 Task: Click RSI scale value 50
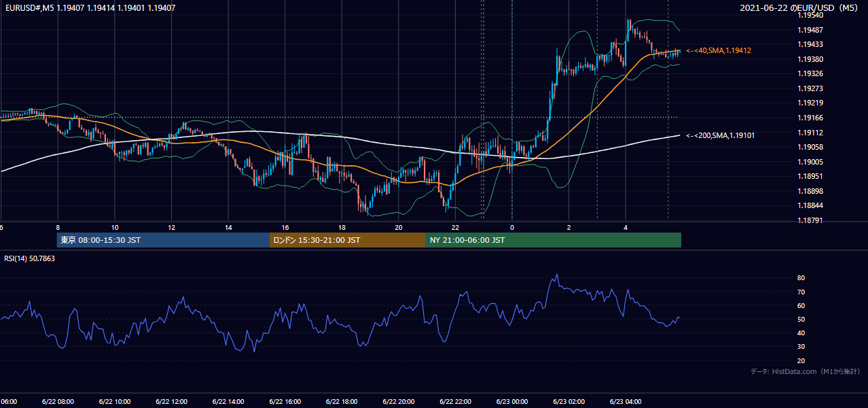coord(801,319)
